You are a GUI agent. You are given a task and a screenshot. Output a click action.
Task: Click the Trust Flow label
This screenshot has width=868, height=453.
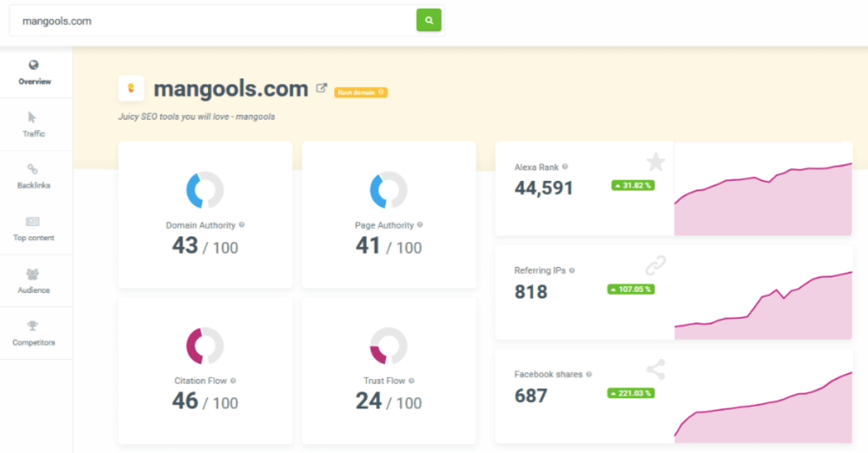click(384, 381)
